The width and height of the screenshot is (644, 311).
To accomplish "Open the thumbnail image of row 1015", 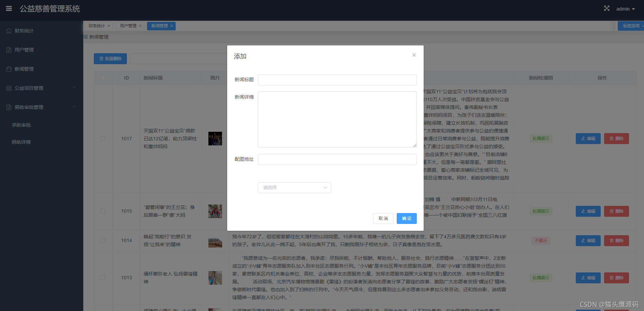I will pos(215,211).
